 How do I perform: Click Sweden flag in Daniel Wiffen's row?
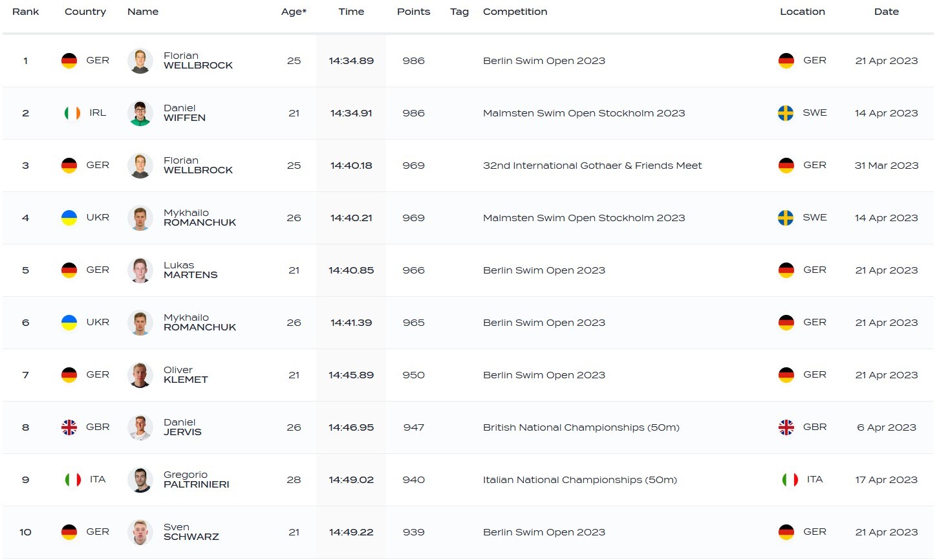click(786, 113)
